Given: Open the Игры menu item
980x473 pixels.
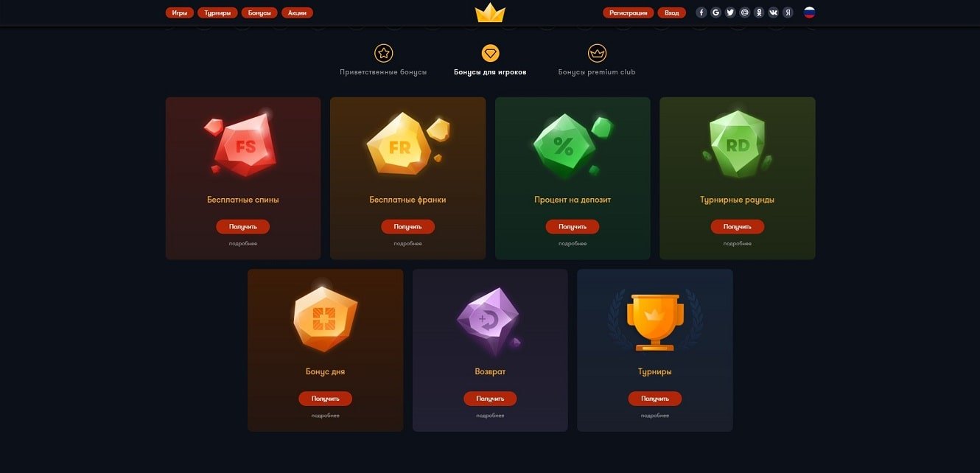Looking at the screenshot, I should point(180,13).
